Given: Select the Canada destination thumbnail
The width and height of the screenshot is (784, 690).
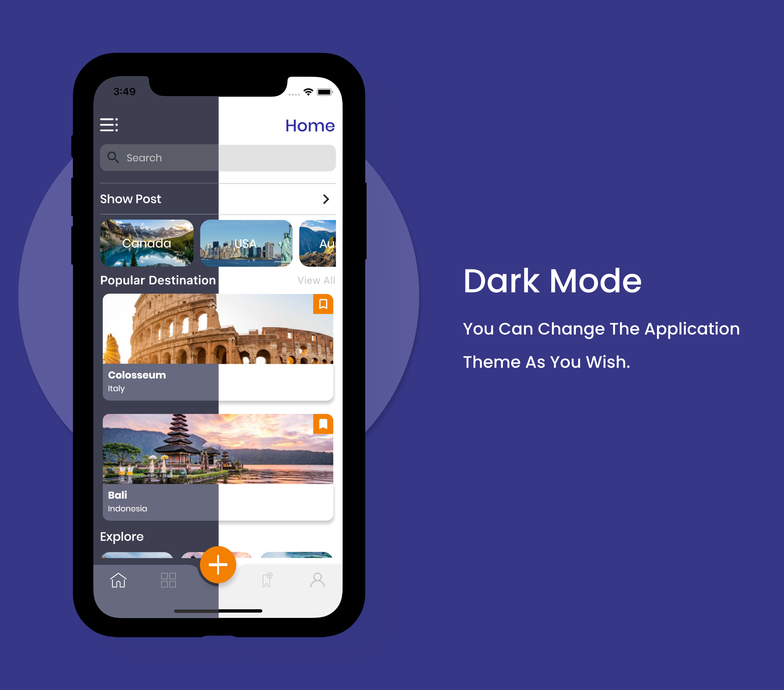Looking at the screenshot, I should tap(148, 243).
